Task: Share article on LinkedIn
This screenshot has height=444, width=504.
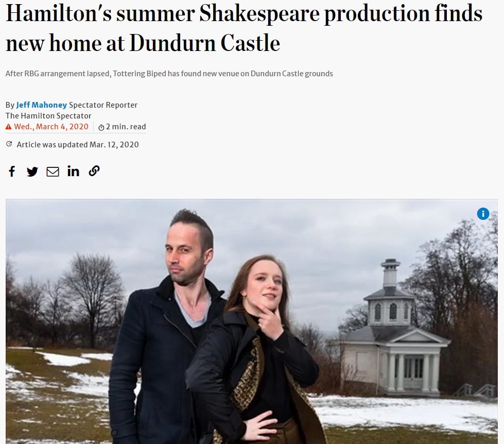Action: coord(73,171)
